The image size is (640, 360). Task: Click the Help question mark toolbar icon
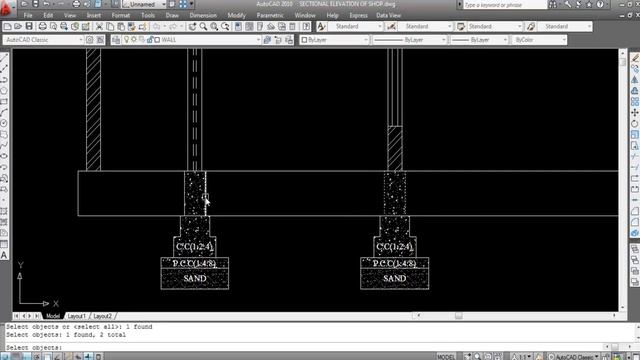pyautogui.click(x=306, y=27)
